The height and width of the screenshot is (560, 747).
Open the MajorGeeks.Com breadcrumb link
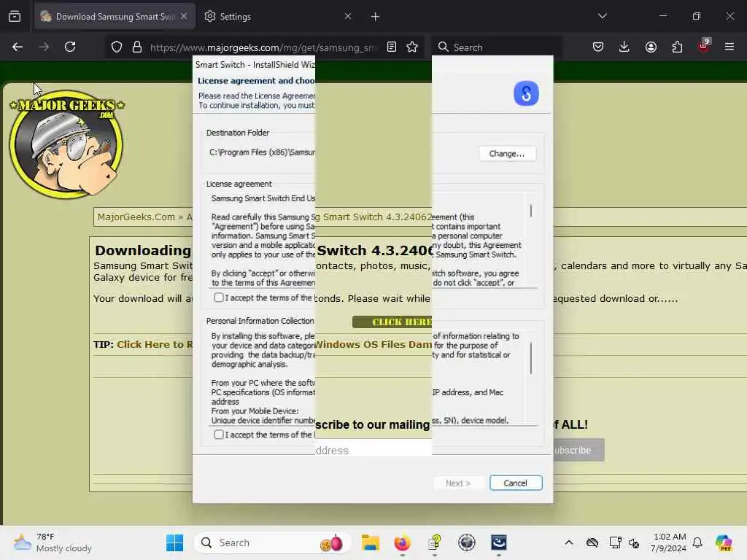tap(136, 217)
